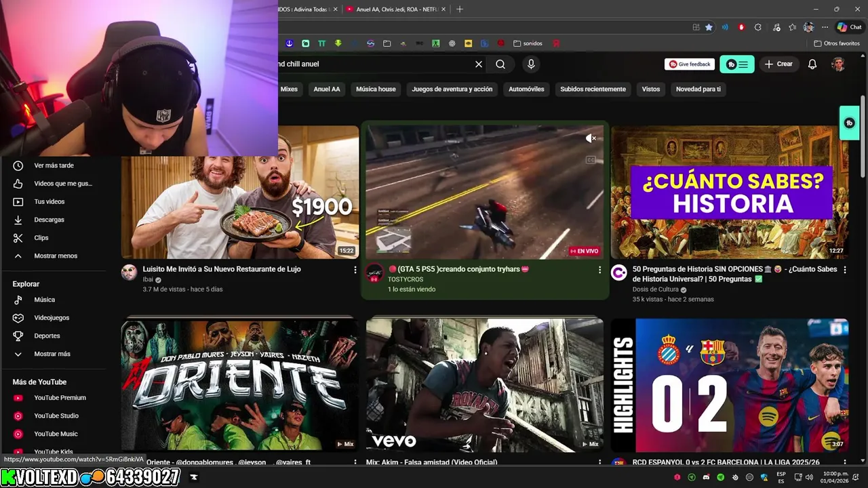868x488 pixels.
Task: Open the TOSTYCROS channel name link
Action: click(406, 279)
